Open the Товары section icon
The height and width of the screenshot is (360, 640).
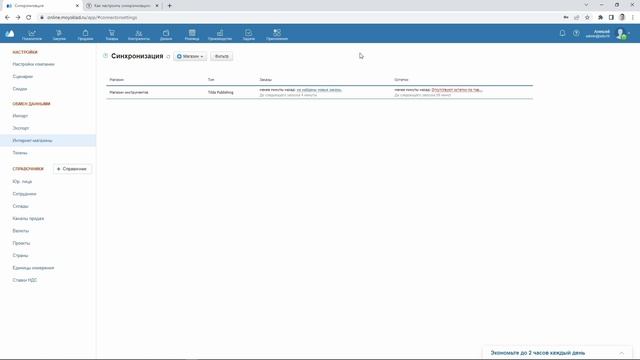pos(111,35)
